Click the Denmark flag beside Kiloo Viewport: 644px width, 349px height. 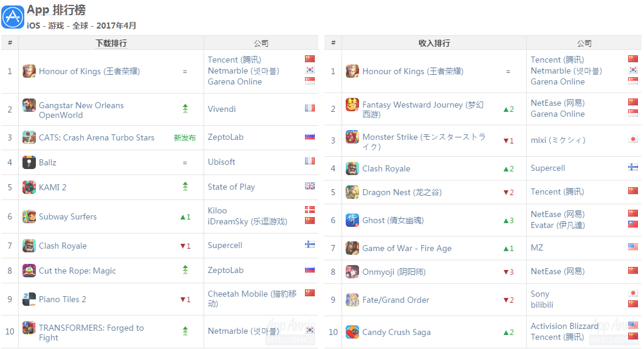point(310,210)
